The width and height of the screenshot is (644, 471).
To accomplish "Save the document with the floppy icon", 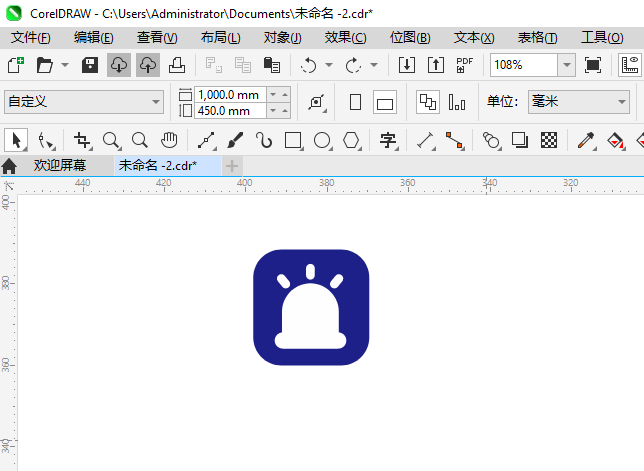I will click(x=90, y=65).
